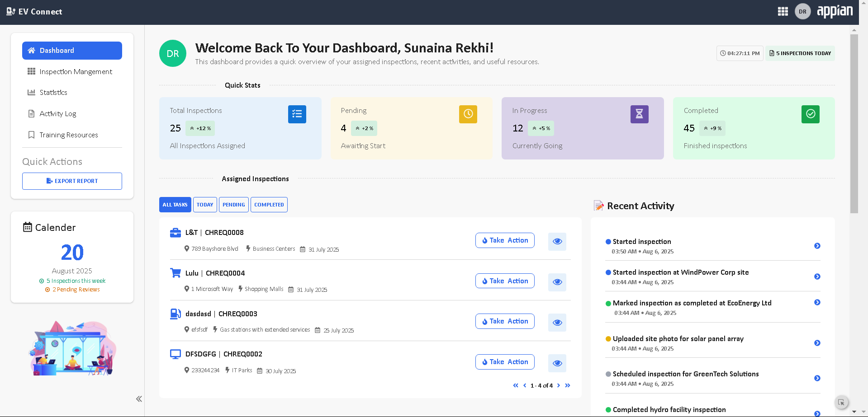Click the Export Report button
Image resolution: width=868 pixels, height=417 pixels.
[72, 181]
